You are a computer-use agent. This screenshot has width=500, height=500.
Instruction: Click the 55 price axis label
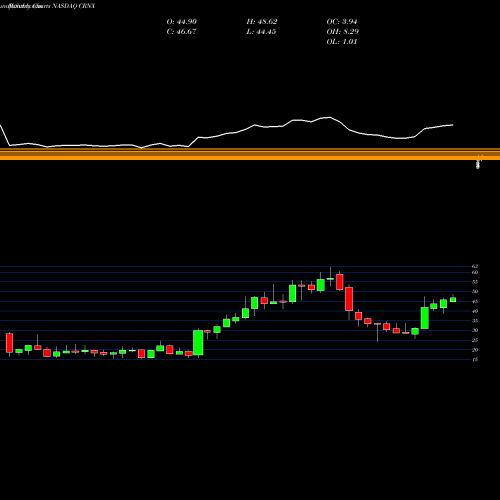[x=475, y=282]
